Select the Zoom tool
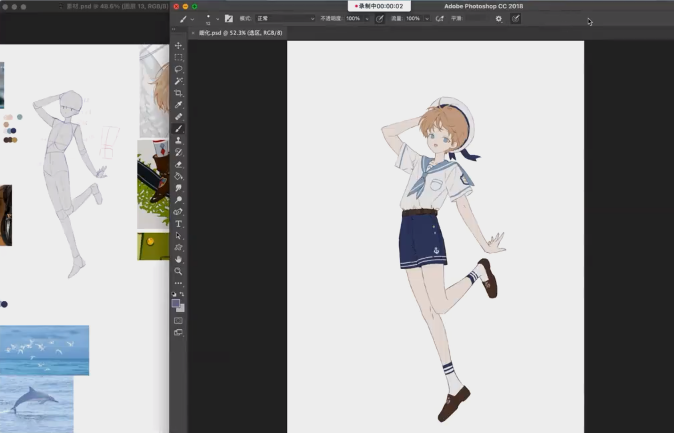674x433 pixels. click(179, 271)
